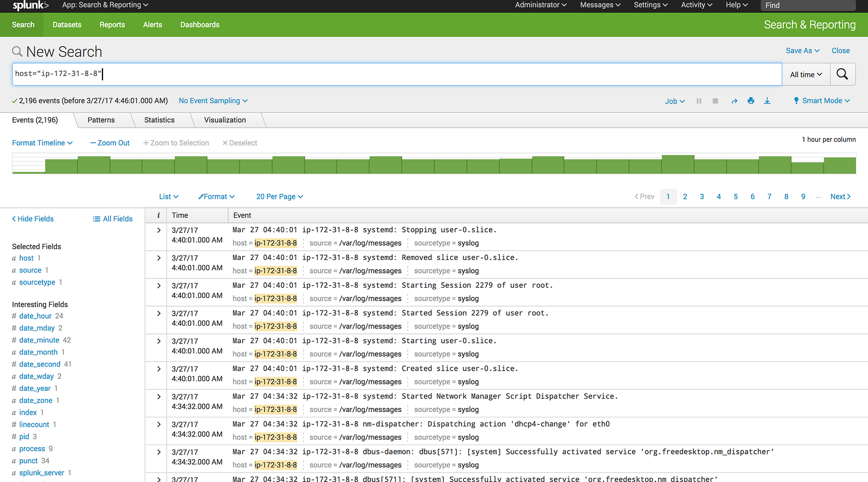Pause the search job
Viewport: 868px width, 482px height.
(699, 101)
